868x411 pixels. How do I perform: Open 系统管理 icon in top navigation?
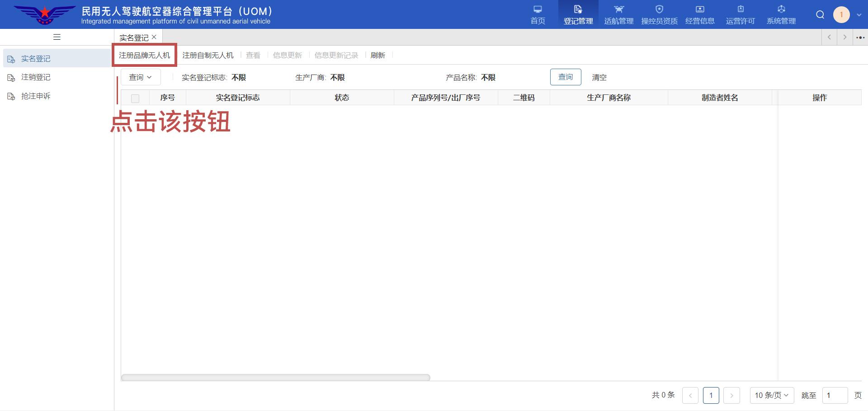point(781,9)
